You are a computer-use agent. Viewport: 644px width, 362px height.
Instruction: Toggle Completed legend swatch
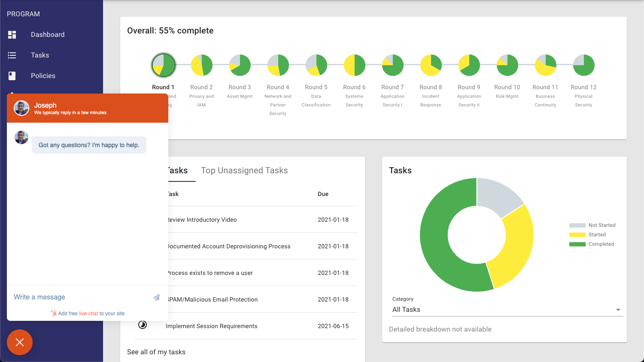click(x=577, y=244)
